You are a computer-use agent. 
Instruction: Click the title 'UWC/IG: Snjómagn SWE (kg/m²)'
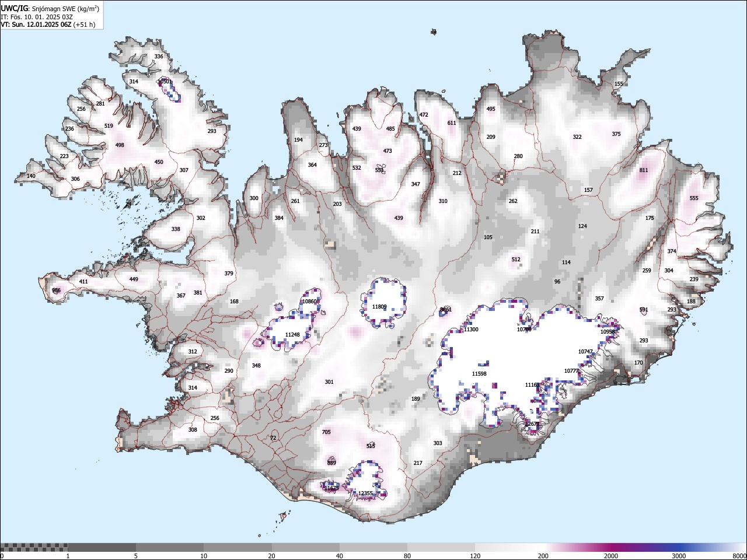pyautogui.click(x=50, y=8)
